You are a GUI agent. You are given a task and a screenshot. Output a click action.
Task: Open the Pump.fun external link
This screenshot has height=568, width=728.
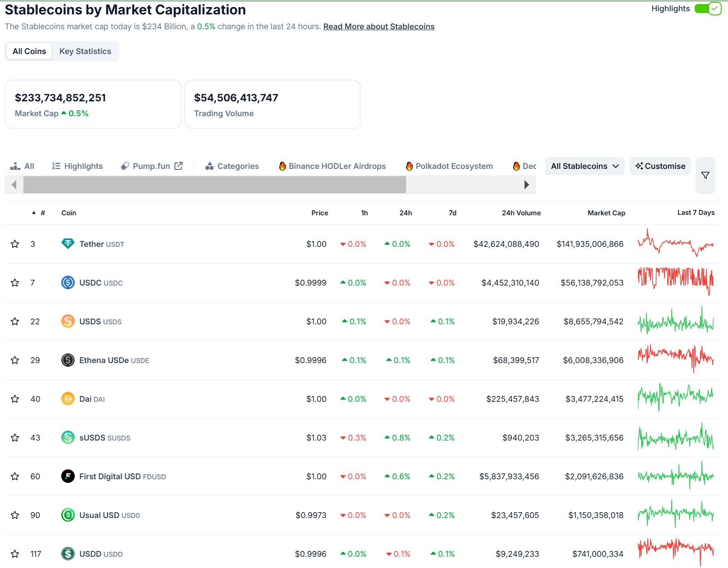tap(152, 166)
